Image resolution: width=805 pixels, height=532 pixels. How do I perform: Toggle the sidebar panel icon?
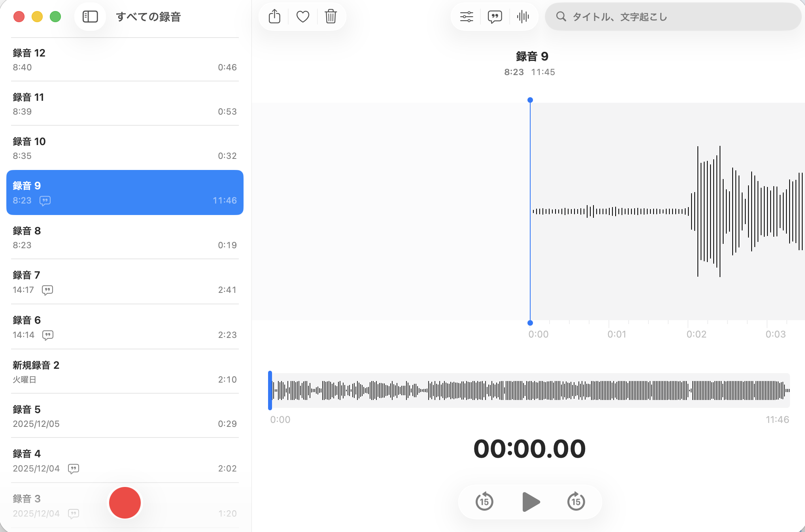(90, 17)
